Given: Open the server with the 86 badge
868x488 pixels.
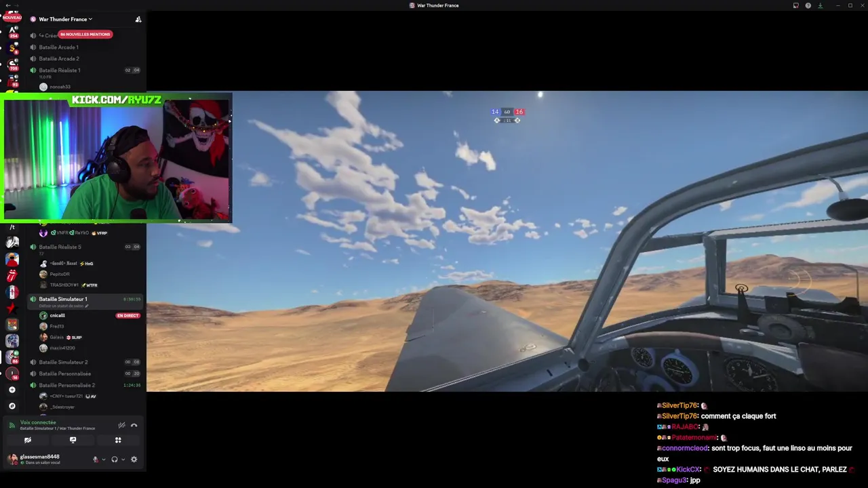Looking at the screenshot, I should tap(12, 357).
